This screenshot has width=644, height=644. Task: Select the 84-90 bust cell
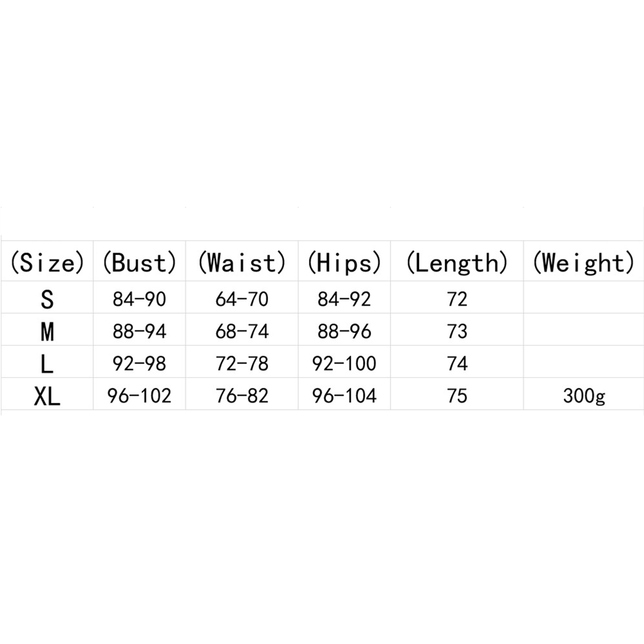(x=139, y=299)
